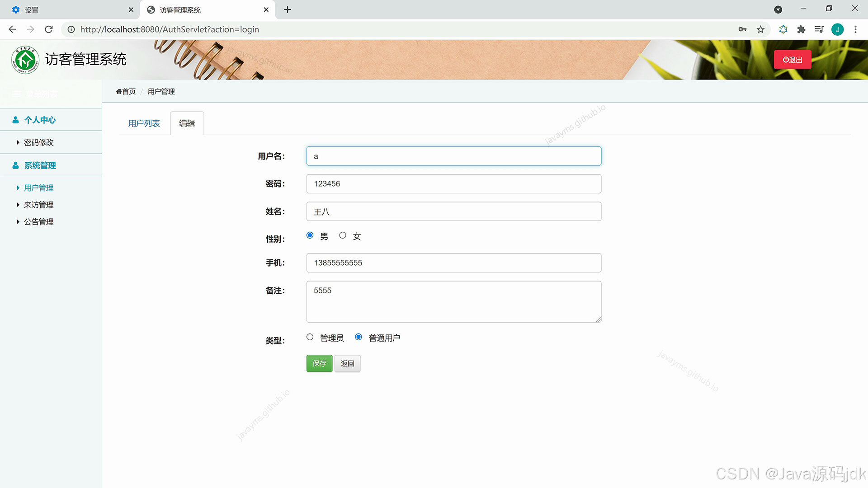This screenshot has width=868, height=488.
Task: Click the site info icon in address bar
Action: tap(71, 29)
